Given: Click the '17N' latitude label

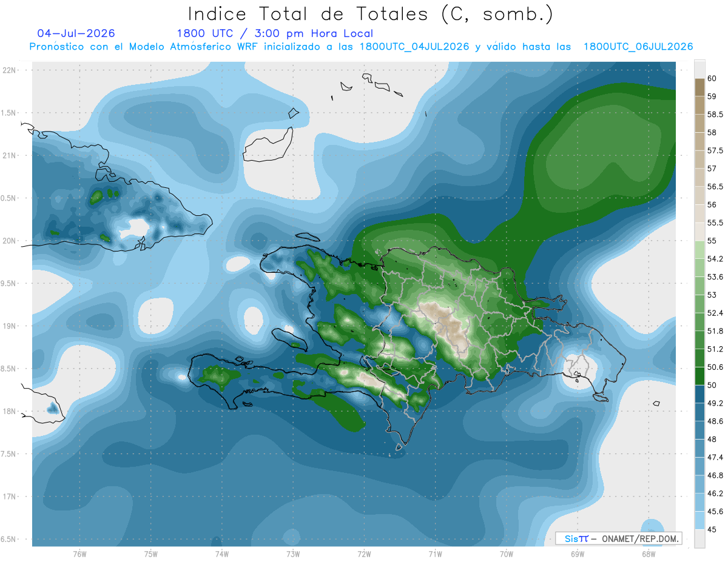Looking at the screenshot, I should coord(10,497).
